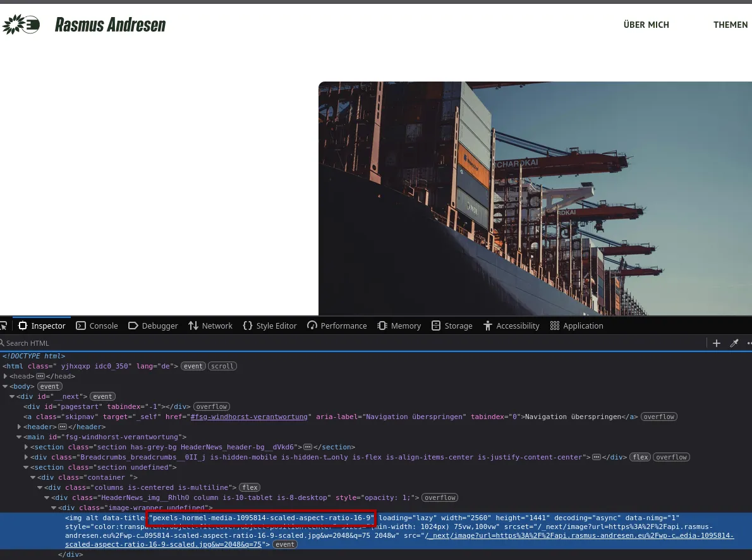Image resolution: width=752 pixels, height=560 pixels.
Task: Collapse the columns is-centered div
Action: point(40,487)
